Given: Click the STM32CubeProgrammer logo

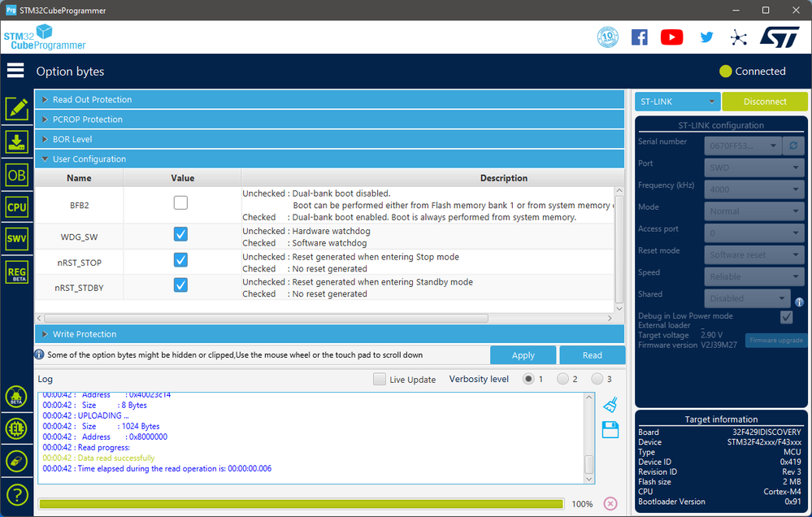Looking at the screenshot, I should click(x=45, y=37).
